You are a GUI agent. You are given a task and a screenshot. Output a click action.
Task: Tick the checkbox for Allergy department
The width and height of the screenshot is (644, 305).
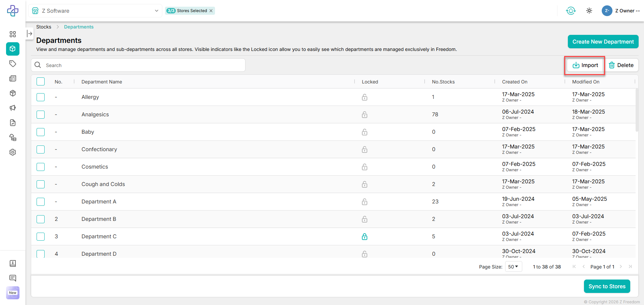(x=41, y=97)
